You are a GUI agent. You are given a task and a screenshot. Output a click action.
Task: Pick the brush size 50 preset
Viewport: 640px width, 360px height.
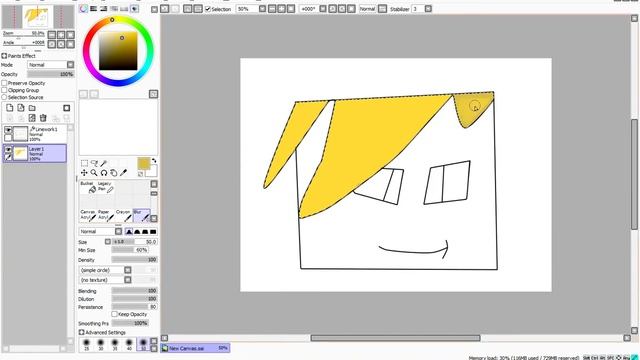(143, 344)
